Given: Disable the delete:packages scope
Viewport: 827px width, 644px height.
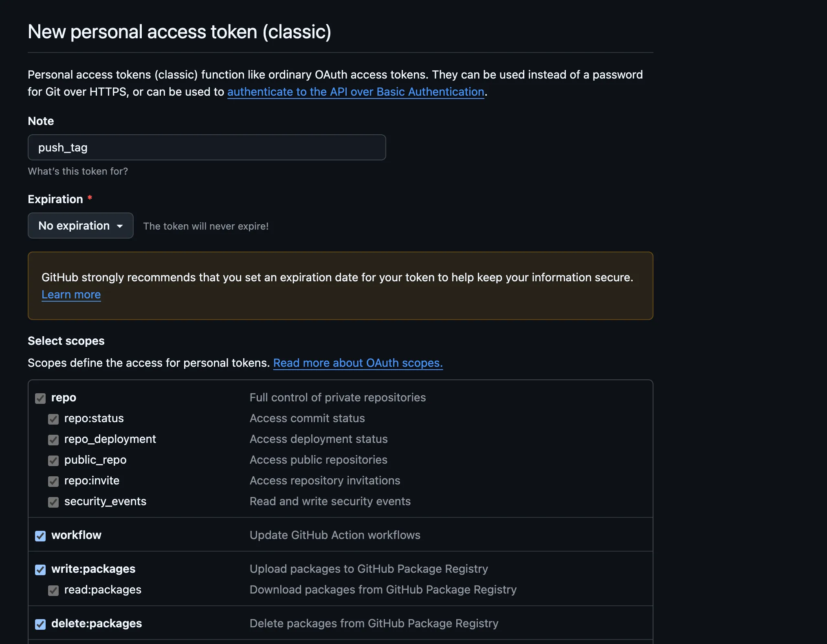Looking at the screenshot, I should point(40,624).
